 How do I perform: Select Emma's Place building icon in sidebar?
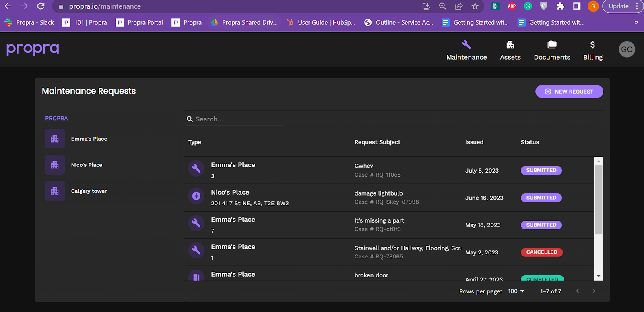point(55,139)
